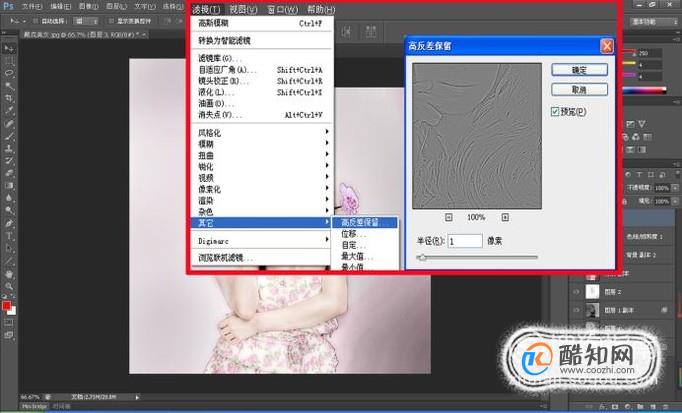Select the Path Selection tool
The width and height of the screenshot is (682, 413).
click(x=9, y=249)
